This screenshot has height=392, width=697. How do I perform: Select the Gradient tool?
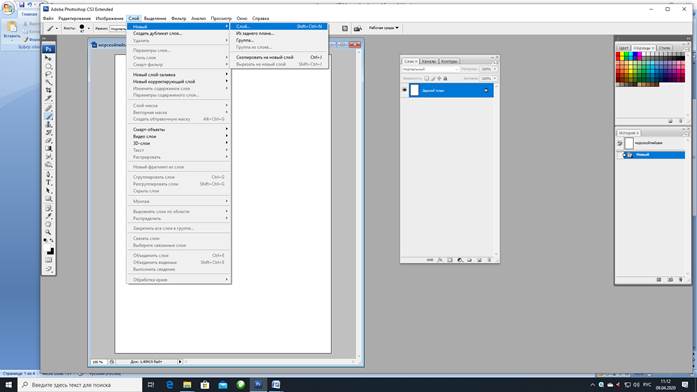click(48, 148)
